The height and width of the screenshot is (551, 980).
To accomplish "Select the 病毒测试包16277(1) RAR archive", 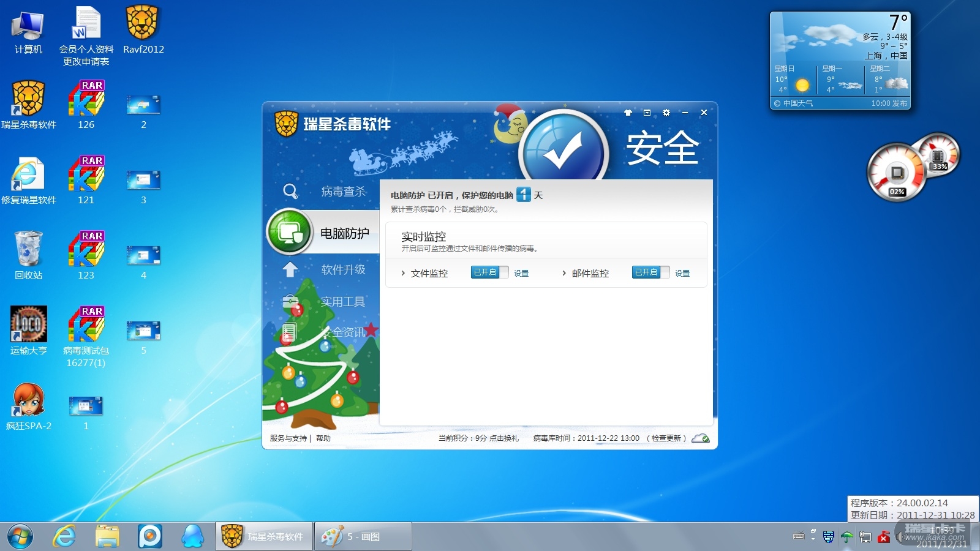I will (86, 337).
